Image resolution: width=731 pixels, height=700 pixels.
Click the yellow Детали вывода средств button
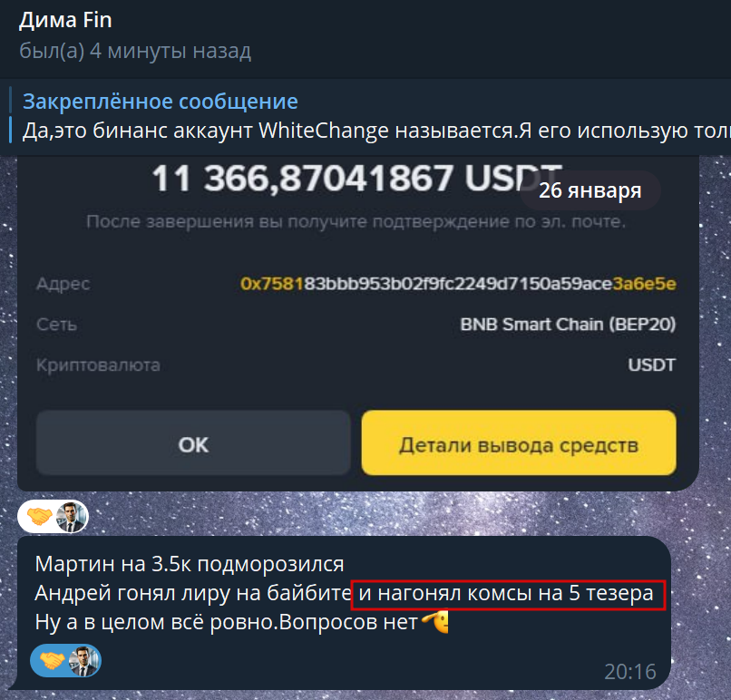point(519,443)
